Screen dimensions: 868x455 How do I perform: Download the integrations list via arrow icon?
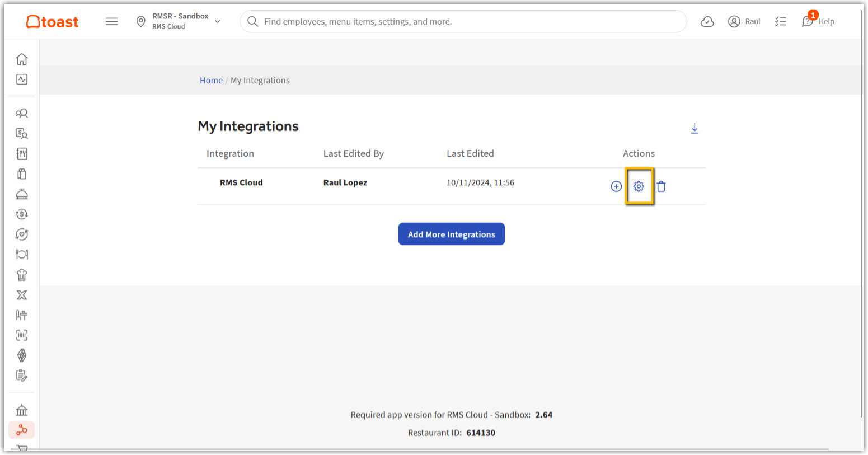coord(695,128)
